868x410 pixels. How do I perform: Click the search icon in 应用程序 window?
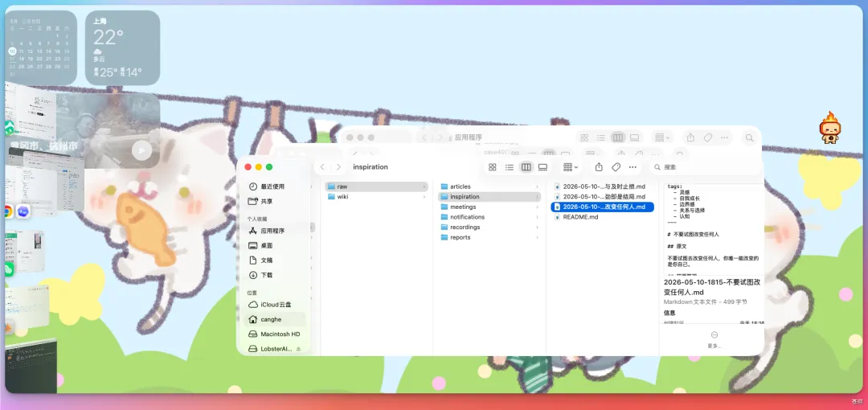click(x=749, y=137)
